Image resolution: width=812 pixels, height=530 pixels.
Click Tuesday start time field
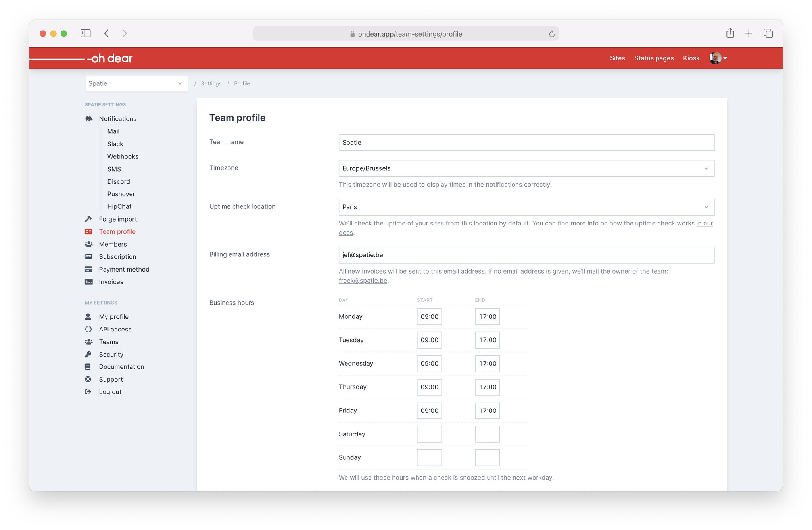[429, 340]
